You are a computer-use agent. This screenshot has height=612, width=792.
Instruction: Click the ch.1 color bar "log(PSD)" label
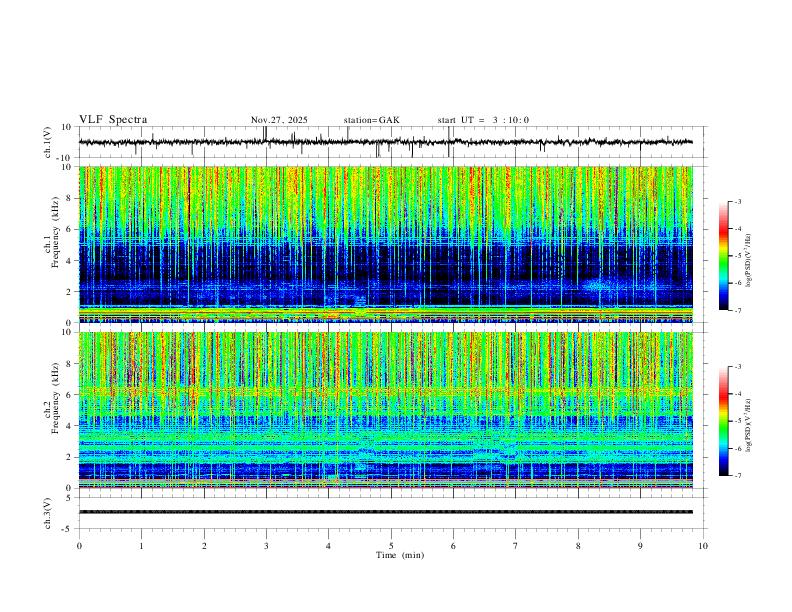coord(749,261)
